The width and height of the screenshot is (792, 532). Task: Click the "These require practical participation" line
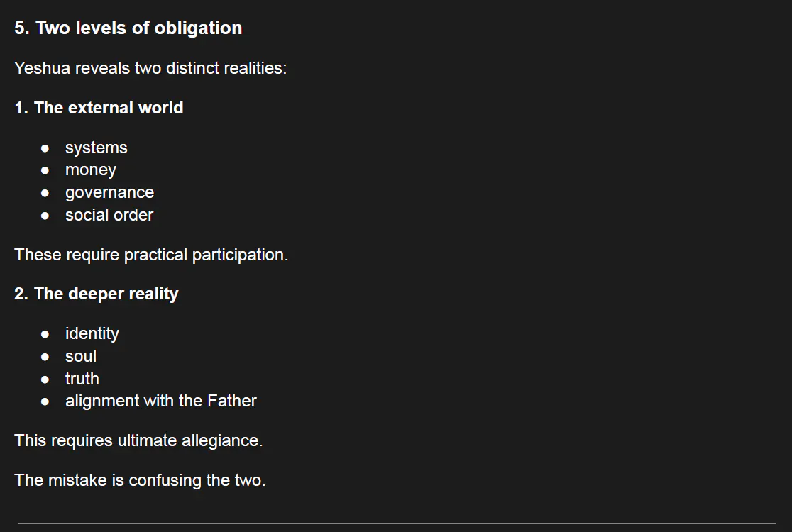(x=151, y=255)
